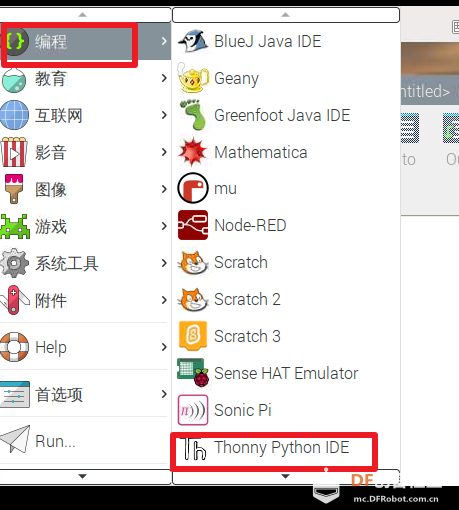Open the 游戏 menu category

click(85, 226)
